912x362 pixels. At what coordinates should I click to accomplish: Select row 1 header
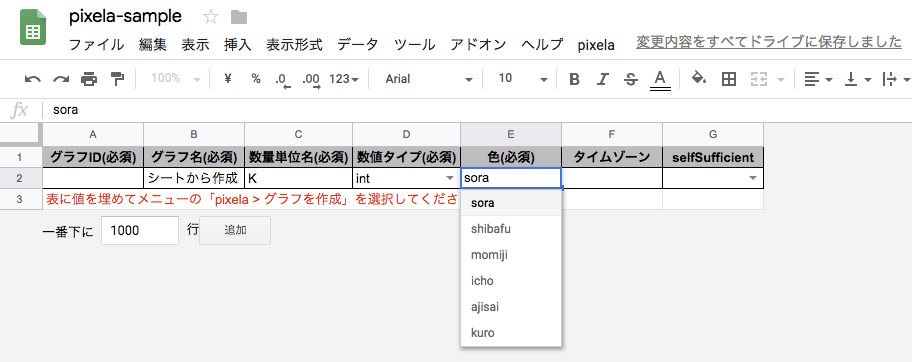point(19,157)
